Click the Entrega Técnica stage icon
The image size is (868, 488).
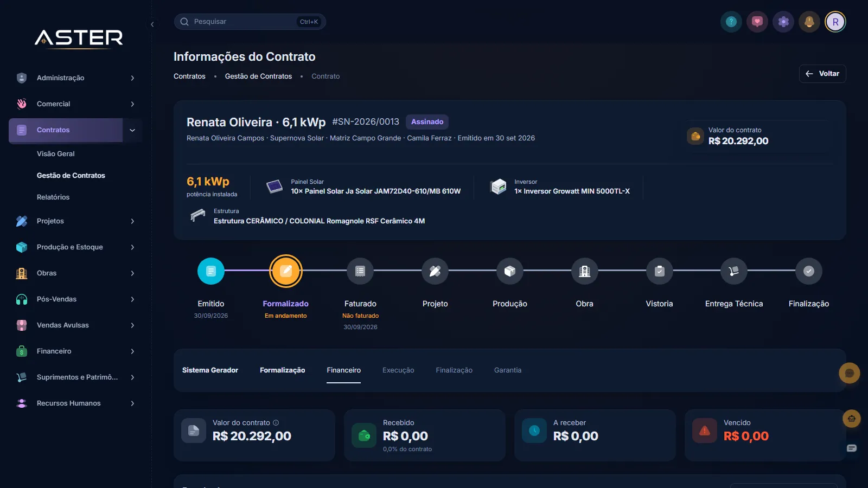(x=734, y=271)
